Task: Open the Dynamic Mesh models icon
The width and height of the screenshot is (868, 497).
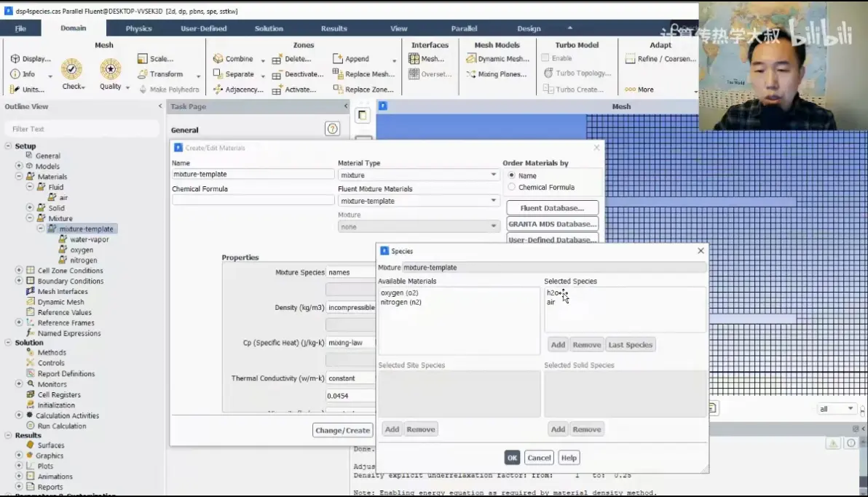Action: 471,59
